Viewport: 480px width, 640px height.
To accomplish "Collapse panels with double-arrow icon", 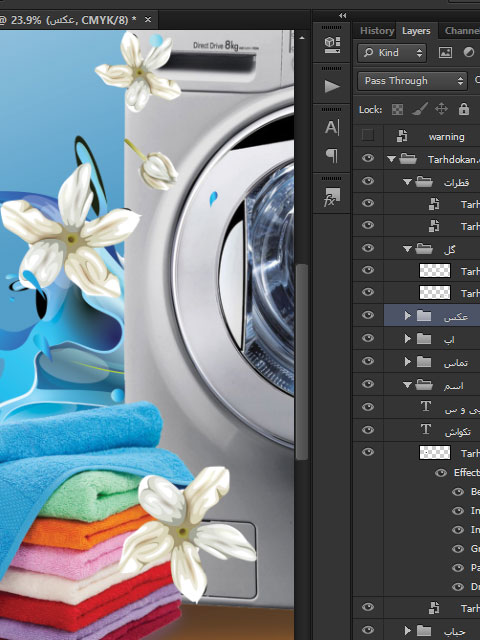I will tap(342, 16).
